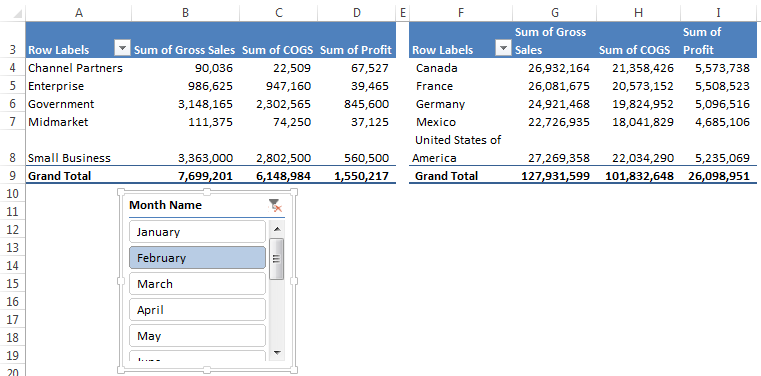Click the Sum of Profit header in column D
The image size is (761, 376).
(356, 49)
